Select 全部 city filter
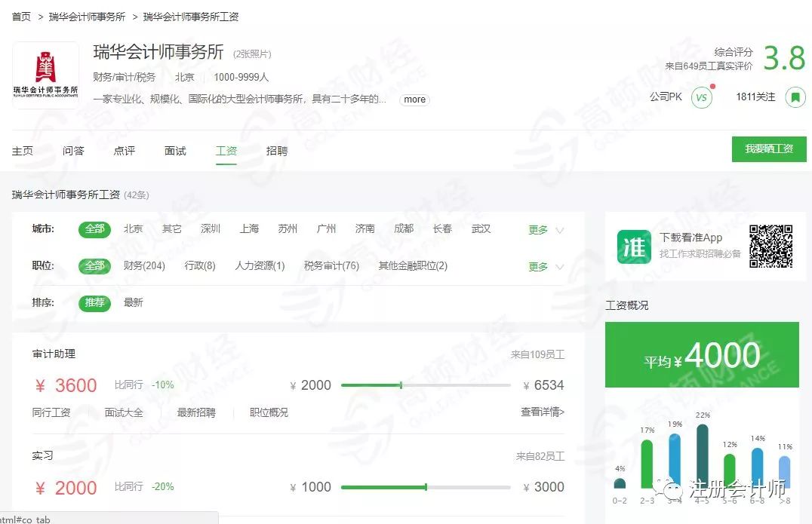Image resolution: width=812 pixels, height=524 pixels. [x=95, y=229]
